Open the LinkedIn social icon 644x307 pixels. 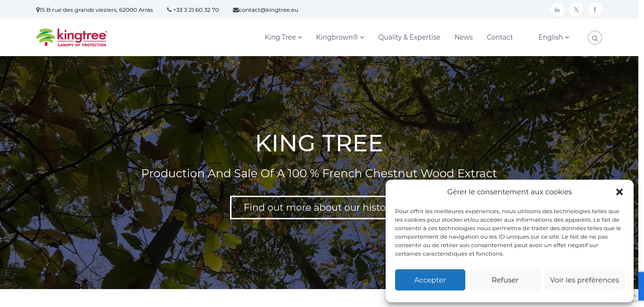pos(557,9)
